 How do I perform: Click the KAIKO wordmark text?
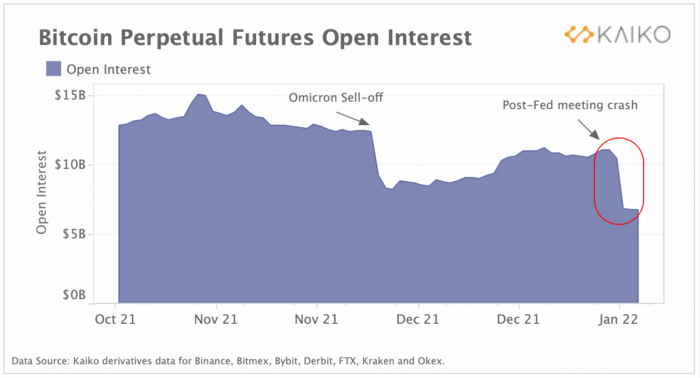click(x=634, y=35)
